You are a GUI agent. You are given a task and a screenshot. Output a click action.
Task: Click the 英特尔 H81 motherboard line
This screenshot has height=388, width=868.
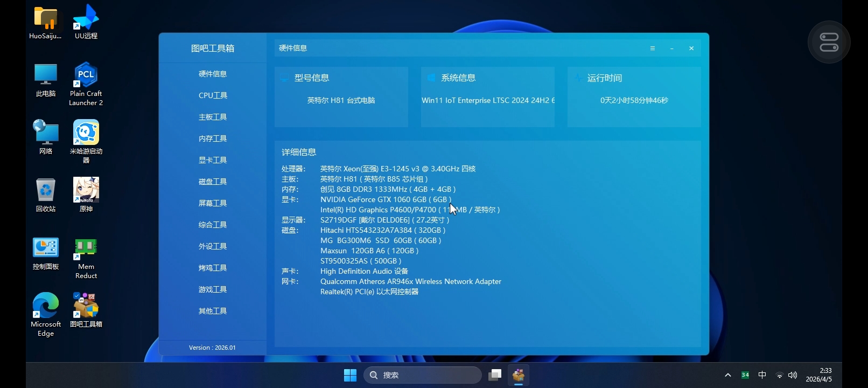pos(374,179)
